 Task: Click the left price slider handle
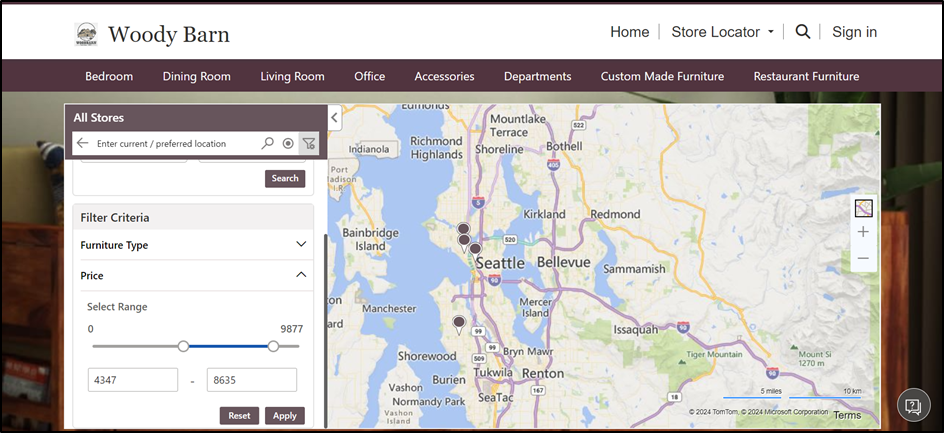click(183, 346)
